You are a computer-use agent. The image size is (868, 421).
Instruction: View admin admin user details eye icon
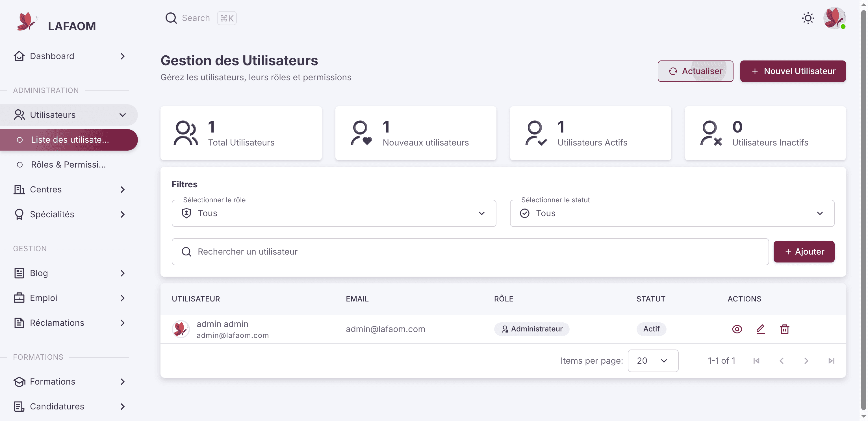[737, 329]
